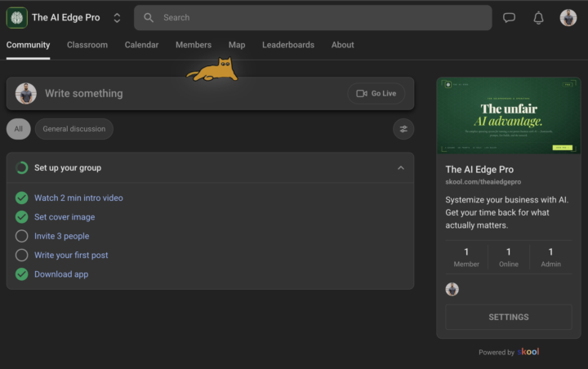Screen dimensions: 588x369
Task: Open the profile avatar menu in header
Action: pyautogui.click(x=568, y=18)
